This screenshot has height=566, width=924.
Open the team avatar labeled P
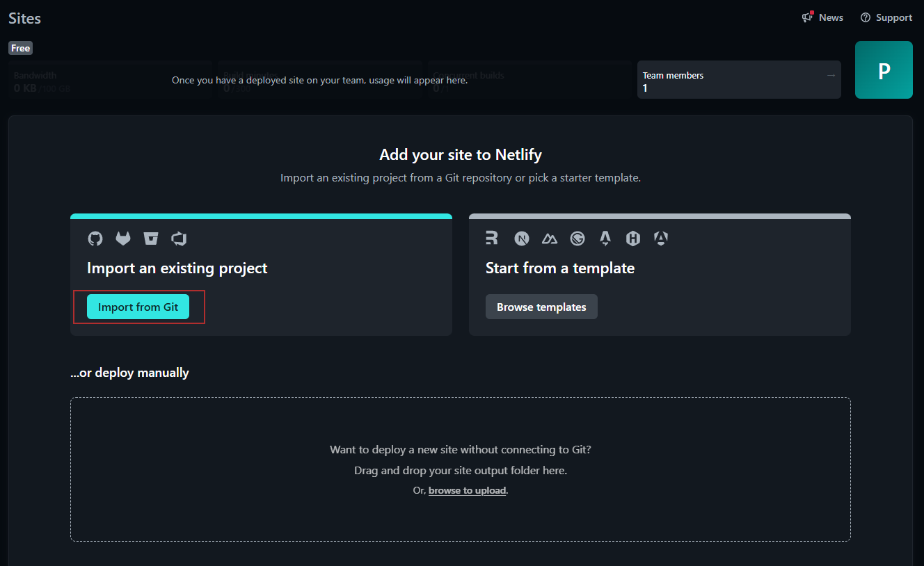(x=884, y=70)
